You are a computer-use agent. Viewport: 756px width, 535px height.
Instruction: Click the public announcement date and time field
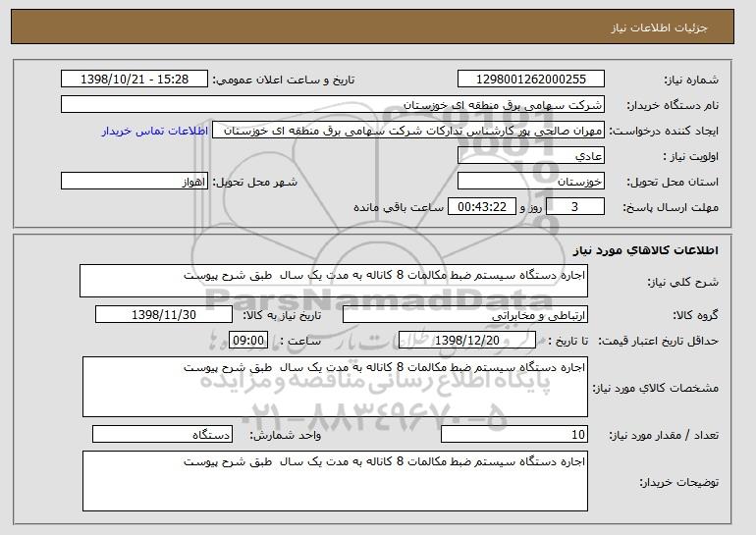click(134, 80)
